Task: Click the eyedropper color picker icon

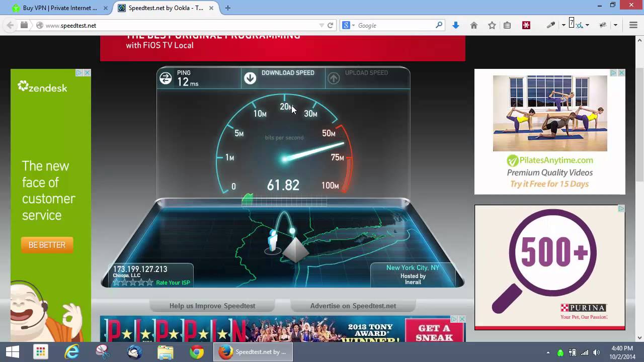Action: click(551, 25)
